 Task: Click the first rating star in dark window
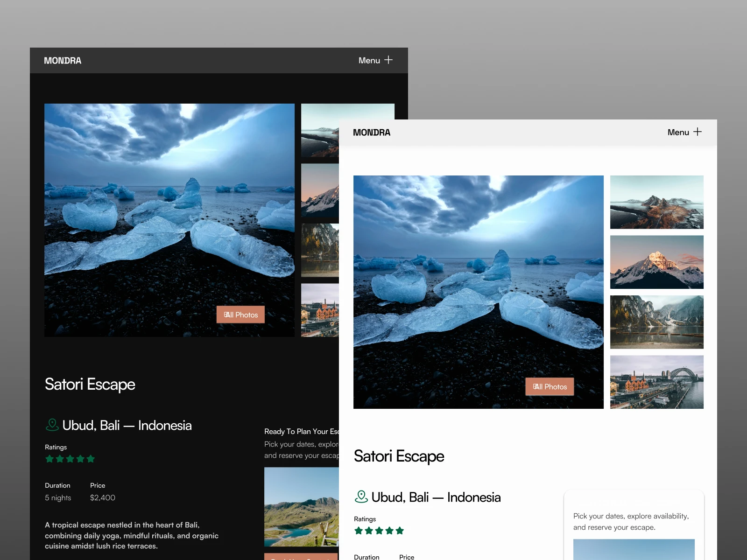(49, 459)
